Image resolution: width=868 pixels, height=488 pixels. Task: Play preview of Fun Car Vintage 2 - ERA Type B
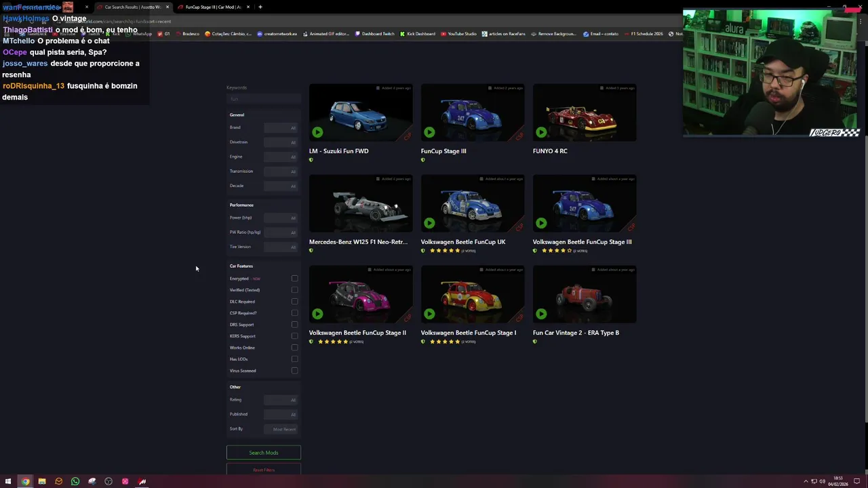pos(541,314)
